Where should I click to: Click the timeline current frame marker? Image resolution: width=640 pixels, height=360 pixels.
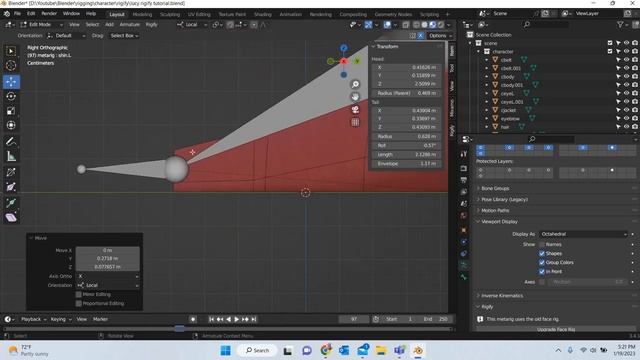pyautogui.click(x=180, y=328)
